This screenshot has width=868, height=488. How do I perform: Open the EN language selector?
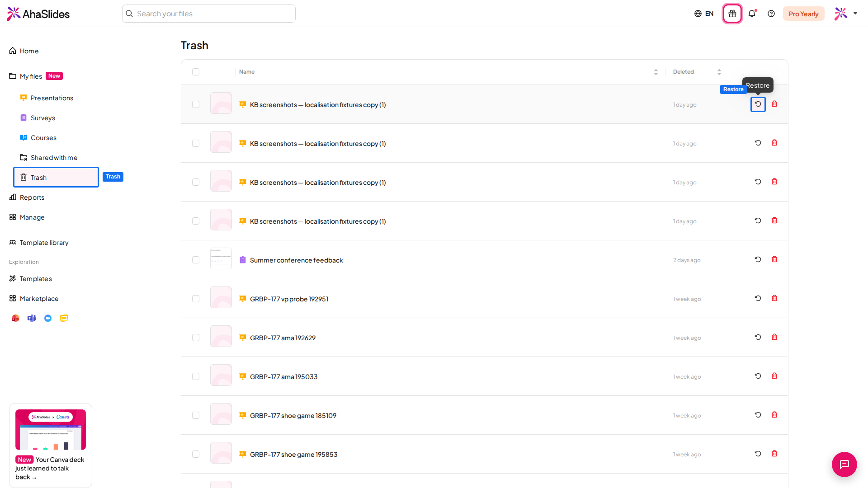(x=704, y=14)
